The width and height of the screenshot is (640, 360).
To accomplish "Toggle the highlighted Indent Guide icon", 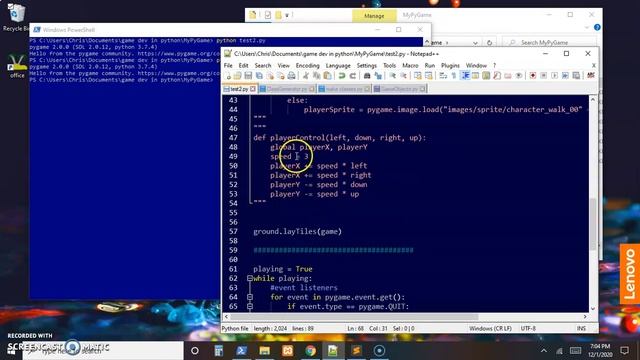I will [x=465, y=76].
